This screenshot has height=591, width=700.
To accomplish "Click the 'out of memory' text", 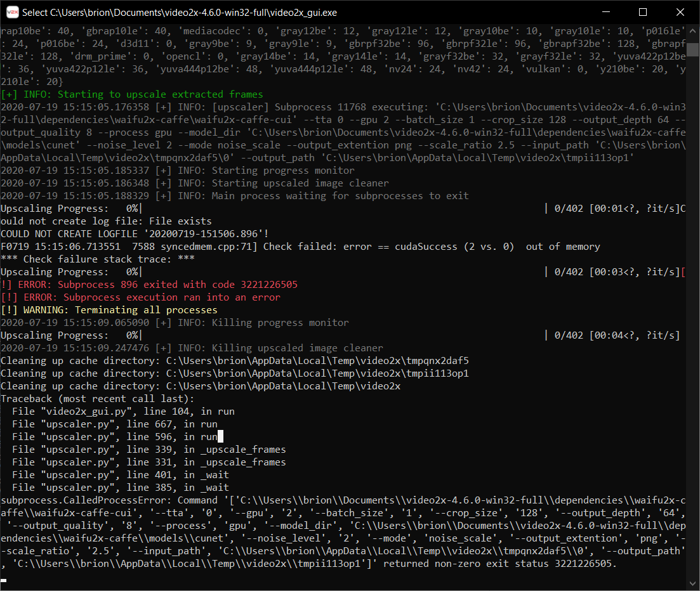I will click(x=563, y=247).
